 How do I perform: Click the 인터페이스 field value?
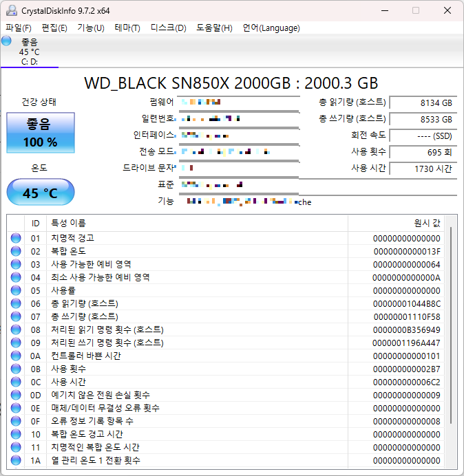click(x=239, y=135)
